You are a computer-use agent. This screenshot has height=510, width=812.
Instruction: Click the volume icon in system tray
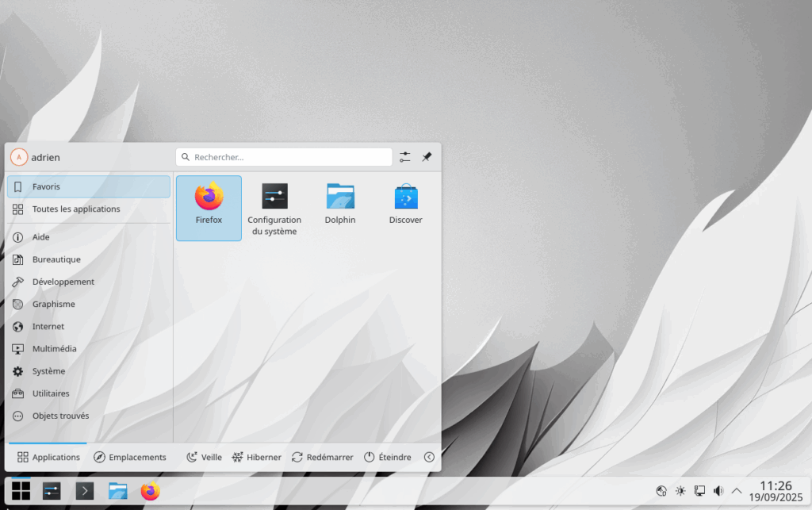[718, 491]
